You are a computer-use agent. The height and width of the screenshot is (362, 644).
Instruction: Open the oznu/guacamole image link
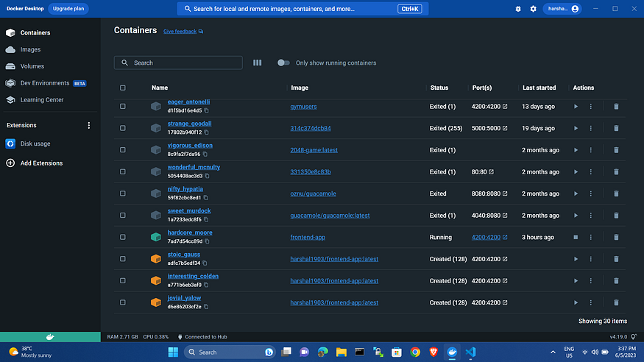click(x=313, y=194)
